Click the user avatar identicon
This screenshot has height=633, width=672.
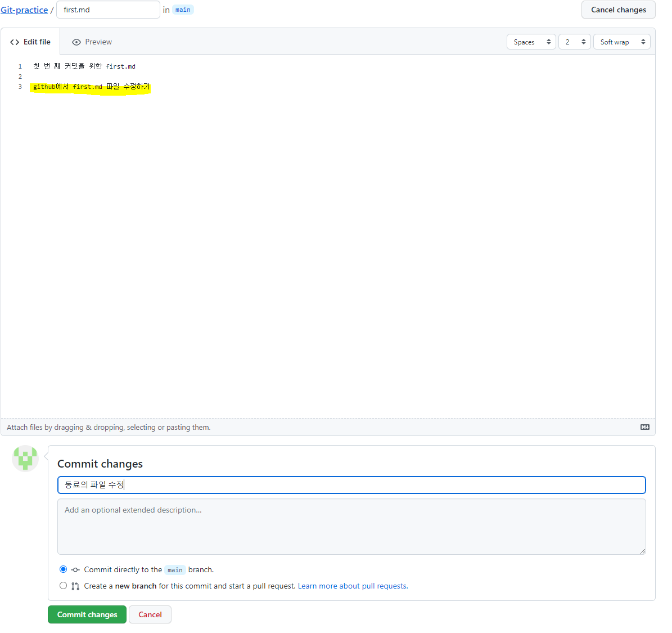click(25, 458)
